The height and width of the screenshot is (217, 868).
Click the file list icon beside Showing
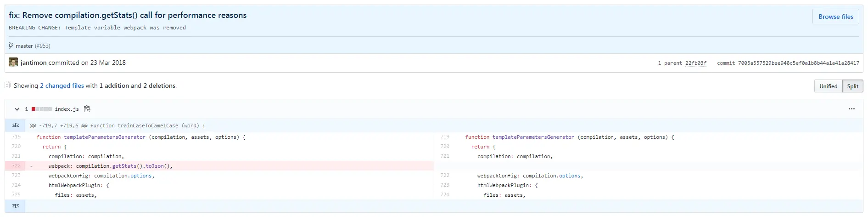(x=7, y=85)
